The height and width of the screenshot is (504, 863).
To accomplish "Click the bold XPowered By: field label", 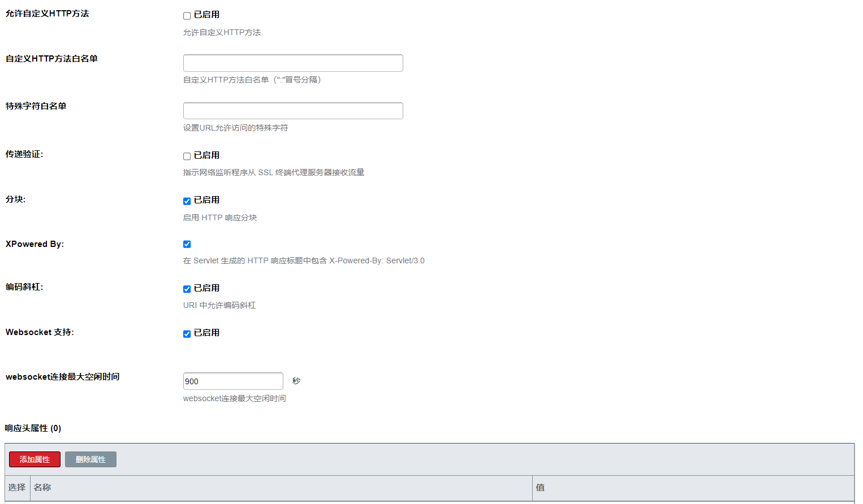I will pyautogui.click(x=34, y=244).
